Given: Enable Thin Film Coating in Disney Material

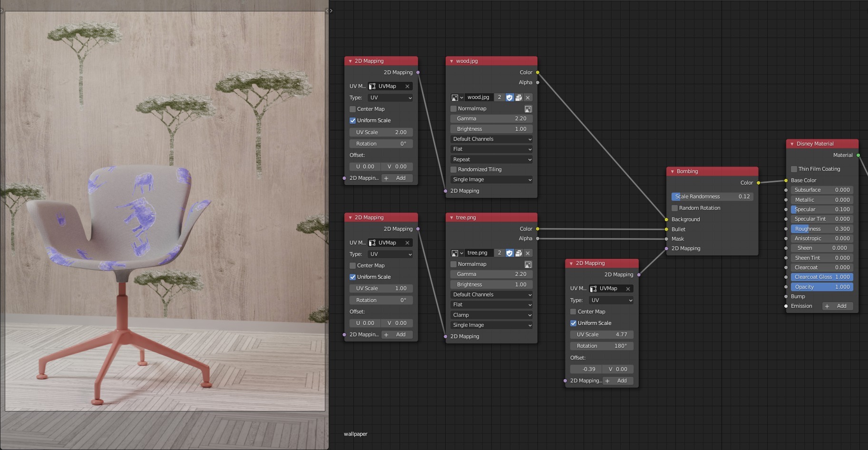Looking at the screenshot, I should click(794, 169).
